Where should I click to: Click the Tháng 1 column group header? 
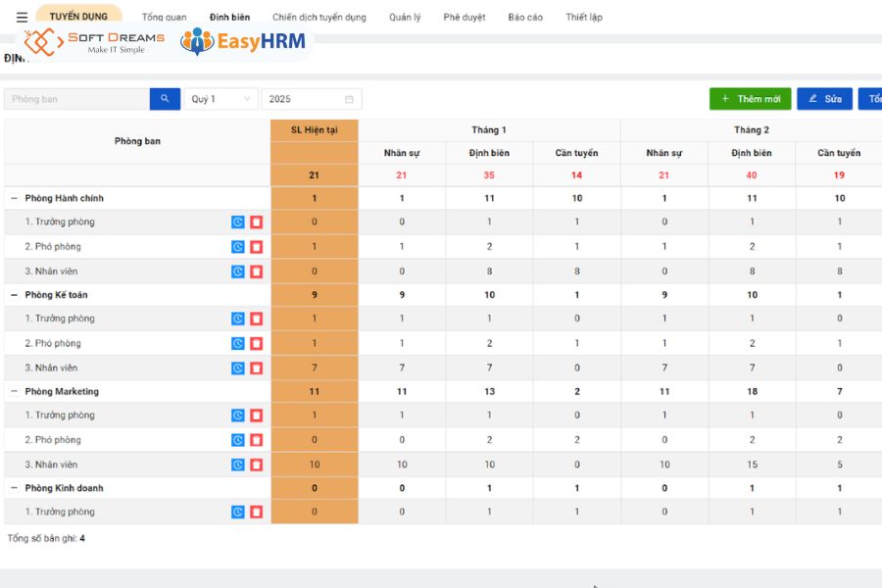[489, 130]
